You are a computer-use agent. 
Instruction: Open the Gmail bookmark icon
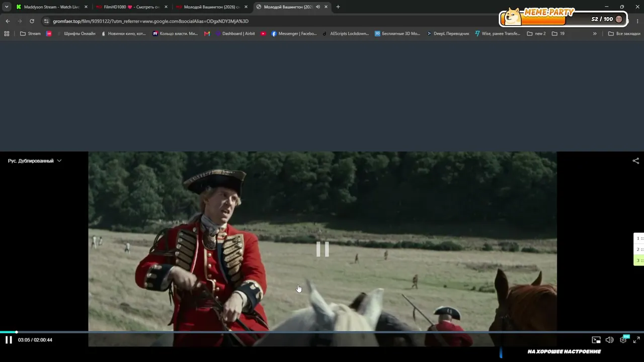pos(207,34)
